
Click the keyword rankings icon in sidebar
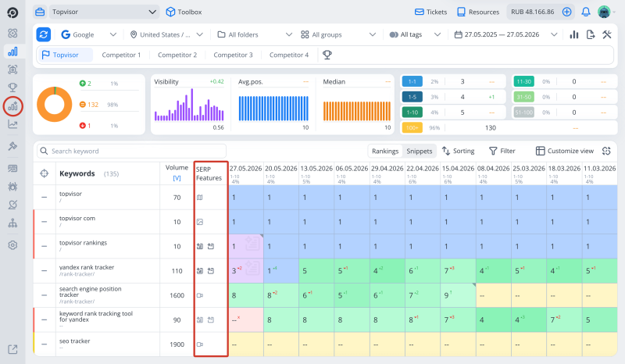12,52
